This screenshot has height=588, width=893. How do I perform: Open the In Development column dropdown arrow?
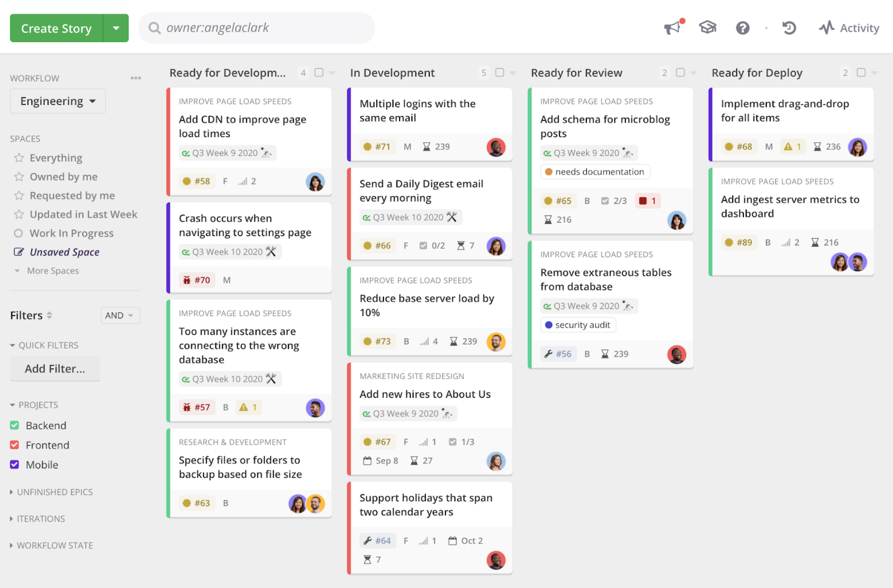click(x=513, y=73)
